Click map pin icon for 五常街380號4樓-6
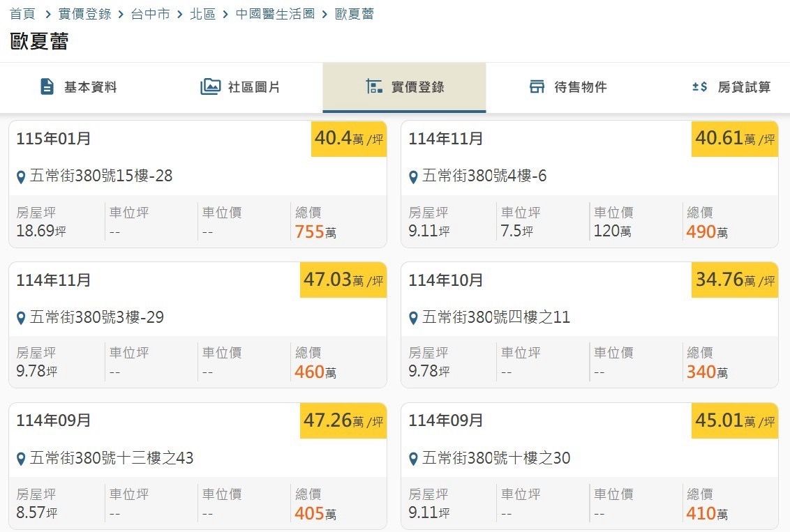Image resolution: width=790 pixels, height=532 pixels. pos(413,177)
